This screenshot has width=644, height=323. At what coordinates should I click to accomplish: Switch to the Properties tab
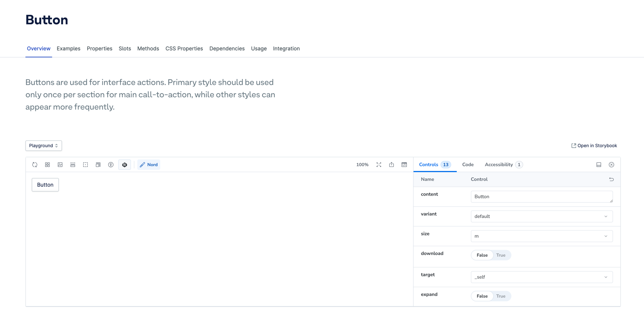[x=99, y=48]
